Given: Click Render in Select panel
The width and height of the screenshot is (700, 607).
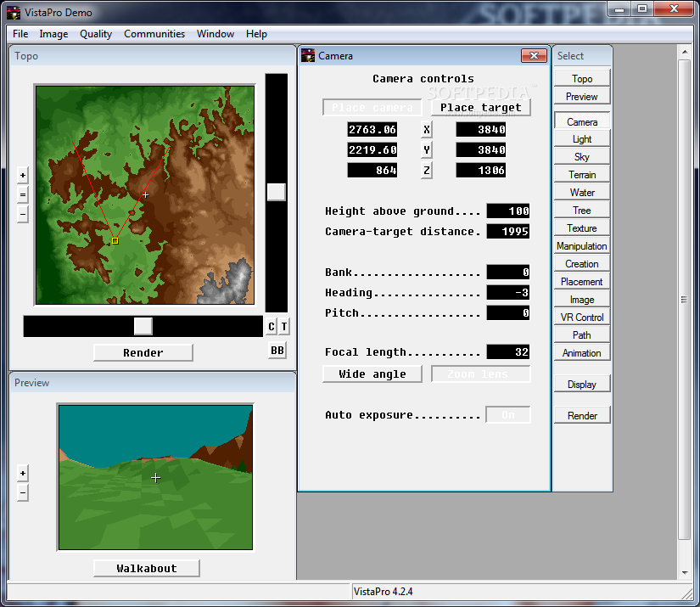Looking at the screenshot, I should (x=582, y=415).
